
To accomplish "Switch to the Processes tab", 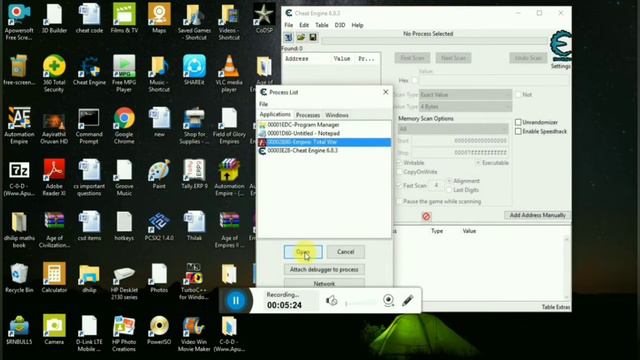I will point(308,115).
